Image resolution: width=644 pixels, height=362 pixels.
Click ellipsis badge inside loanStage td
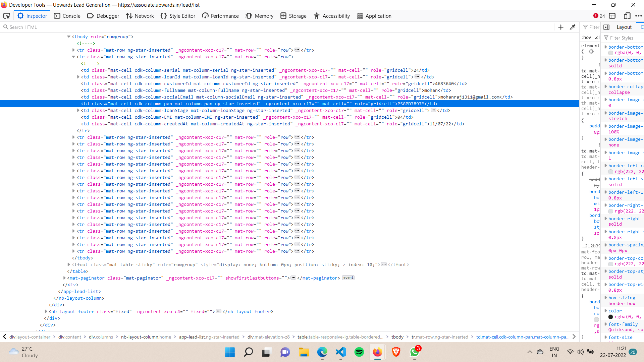433,110
